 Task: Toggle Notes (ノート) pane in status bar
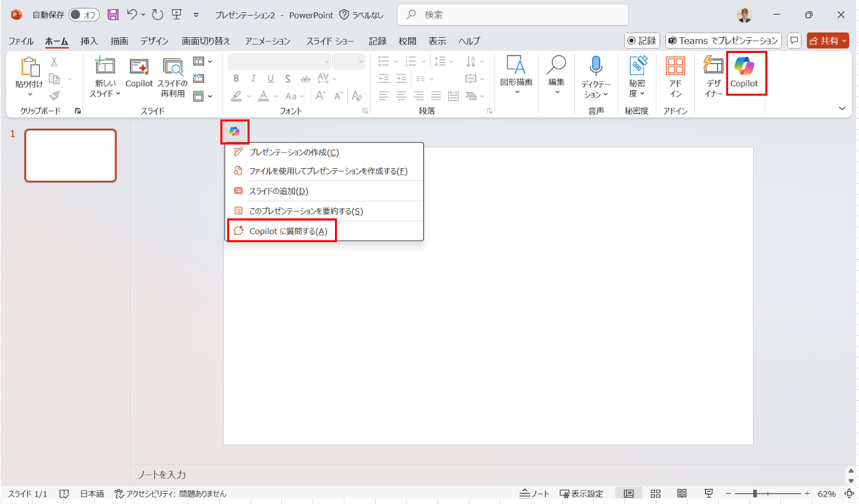click(x=535, y=494)
